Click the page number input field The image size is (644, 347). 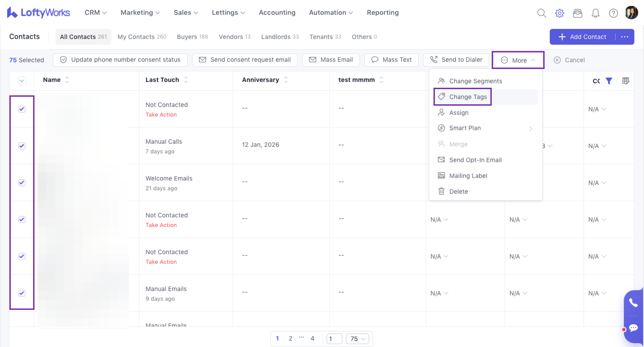334,338
